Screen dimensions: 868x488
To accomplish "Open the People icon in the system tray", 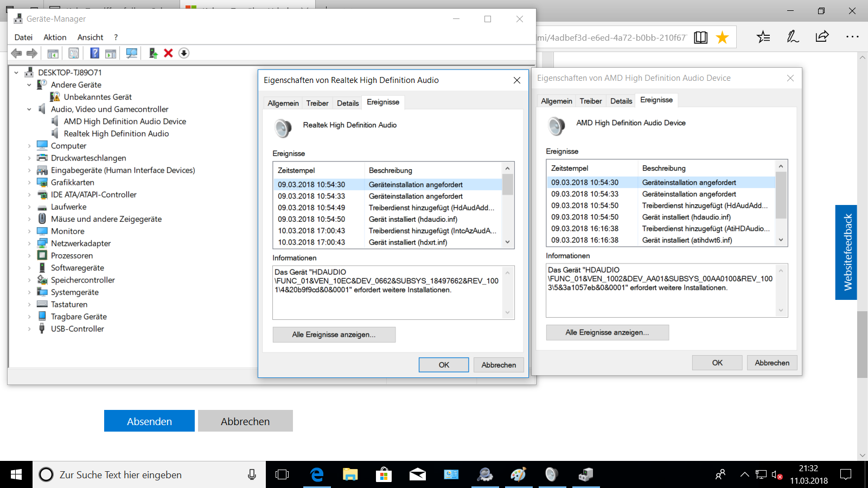I will point(720,475).
